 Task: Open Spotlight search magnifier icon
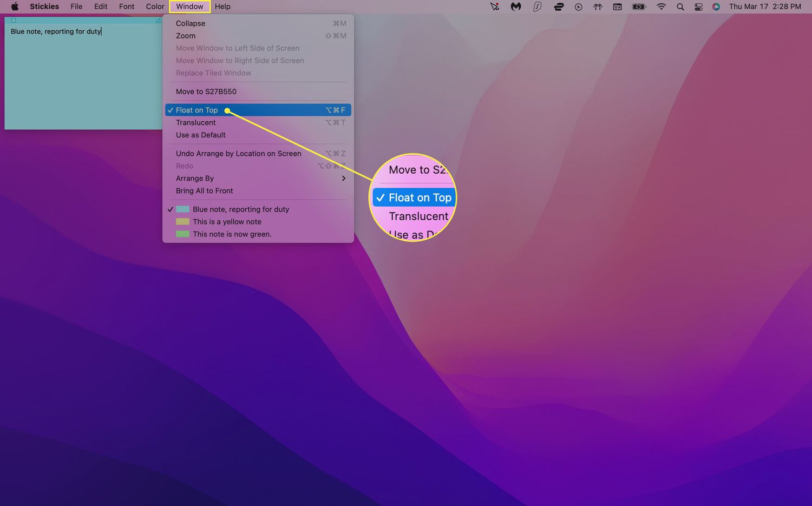pos(680,6)
